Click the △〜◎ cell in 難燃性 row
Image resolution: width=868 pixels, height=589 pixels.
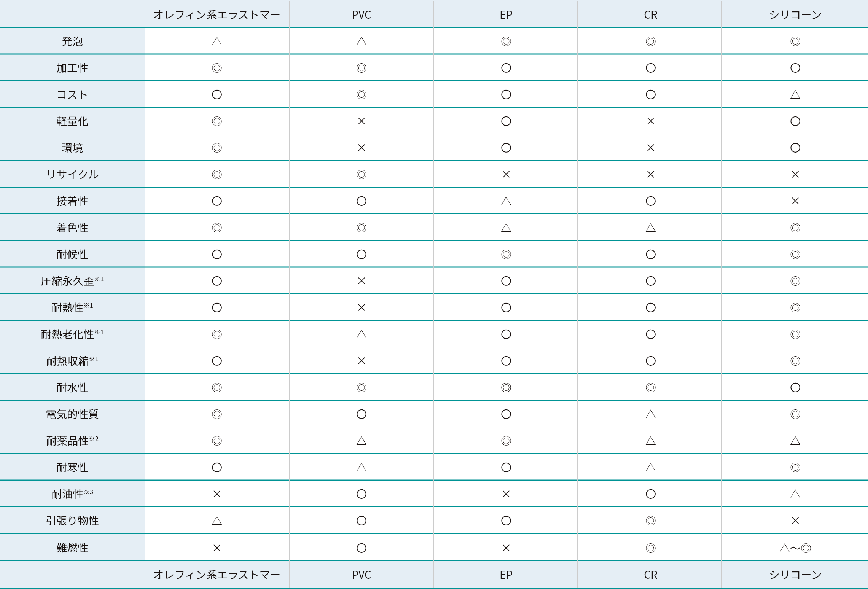795,548
